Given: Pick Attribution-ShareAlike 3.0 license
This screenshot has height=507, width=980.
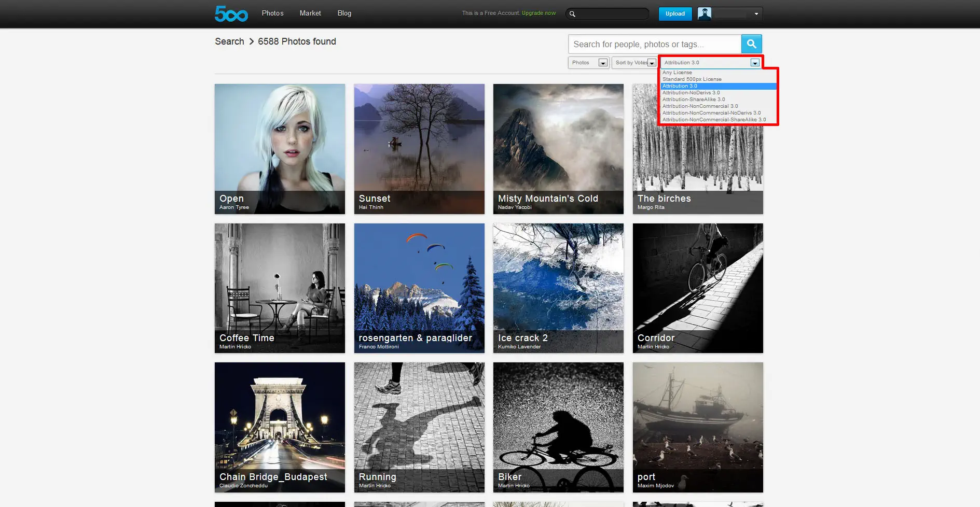Looking at the screenshot, I should click(x=693, y=100).
